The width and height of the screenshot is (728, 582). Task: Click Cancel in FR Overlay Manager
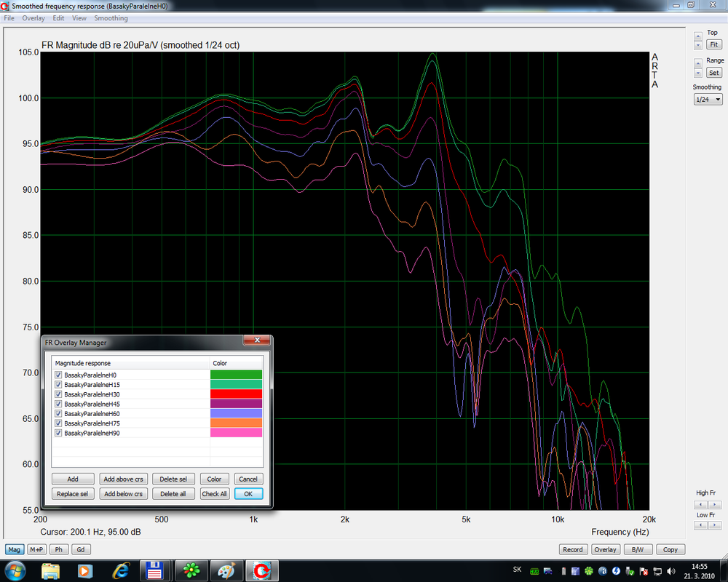click(248, 479)
